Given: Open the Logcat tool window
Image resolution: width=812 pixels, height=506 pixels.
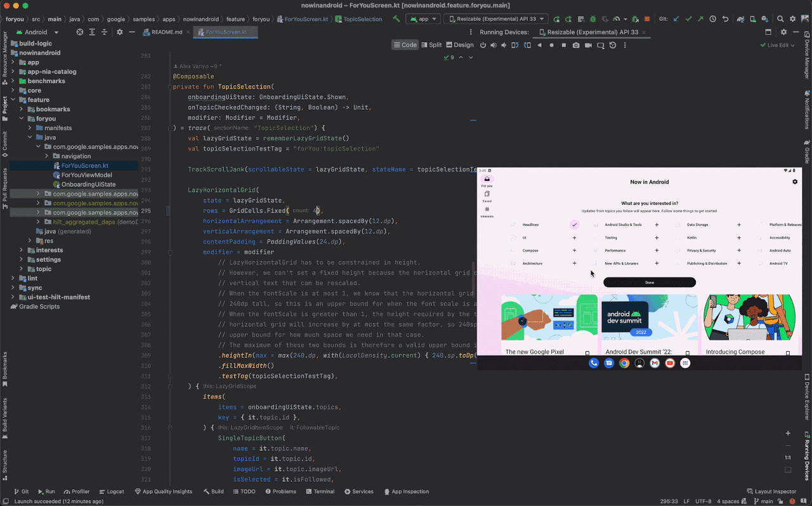Looking at the screenshot, I should click(x=111, y=491).
